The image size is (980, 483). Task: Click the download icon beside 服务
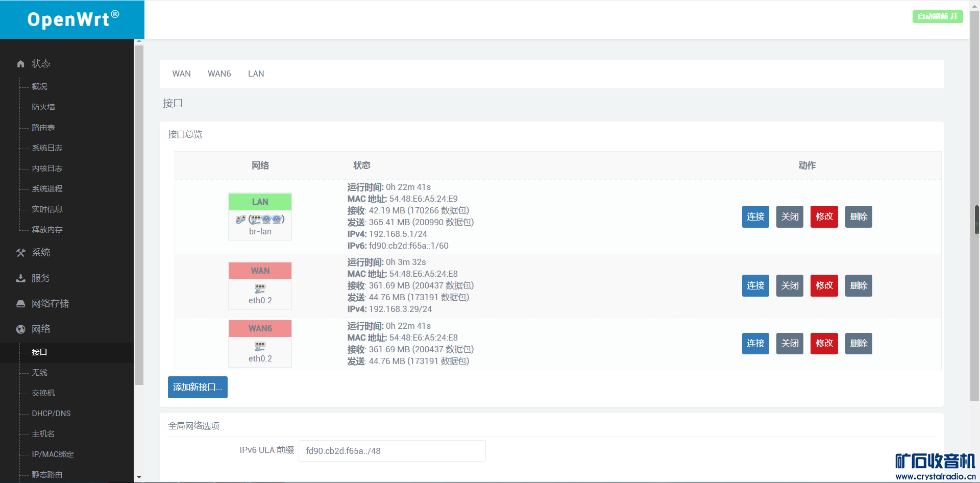pyautogui.click(x=20, y=278)
